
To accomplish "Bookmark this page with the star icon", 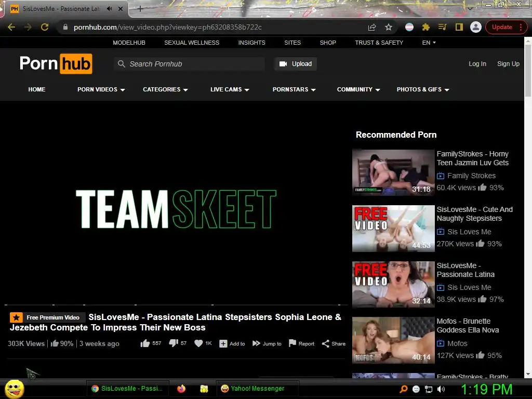I will pos(389,27).
